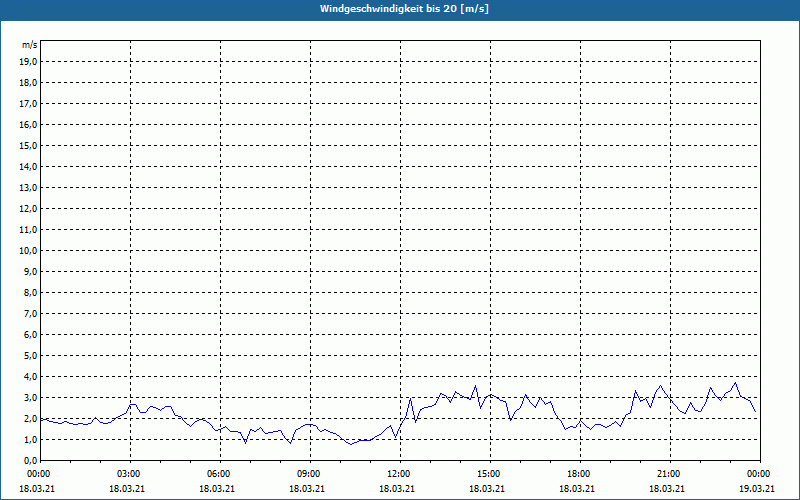Select the 0,0 y-axis label

click(x=31, y=460)
